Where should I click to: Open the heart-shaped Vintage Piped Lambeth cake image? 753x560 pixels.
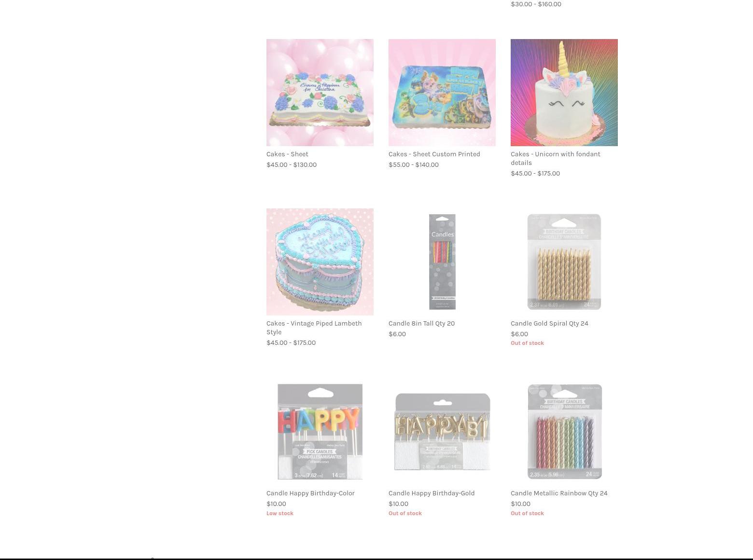[x=320, y=262]
